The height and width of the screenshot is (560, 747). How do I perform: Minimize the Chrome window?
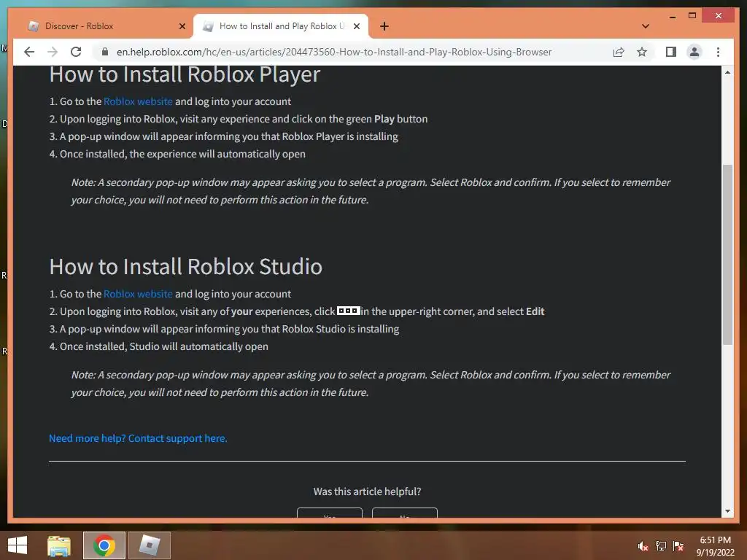coord(673,16)
